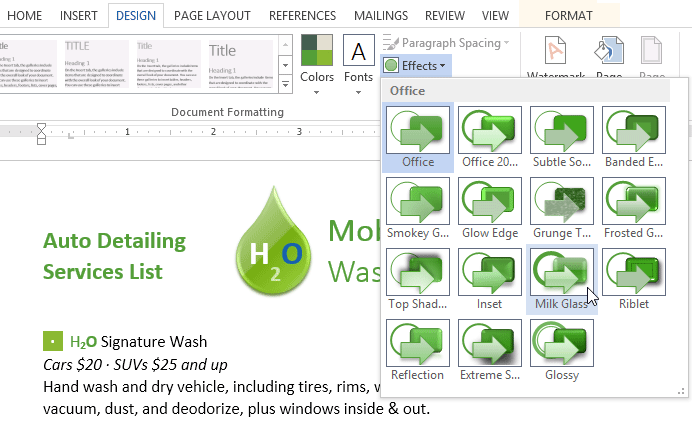Expand the style set gallery more arrow

click(286, 84)
